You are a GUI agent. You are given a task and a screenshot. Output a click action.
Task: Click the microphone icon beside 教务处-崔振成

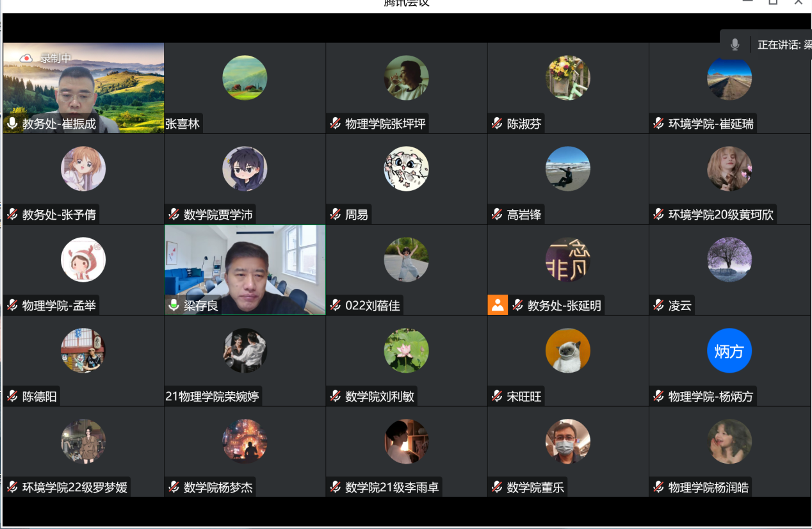12,124
